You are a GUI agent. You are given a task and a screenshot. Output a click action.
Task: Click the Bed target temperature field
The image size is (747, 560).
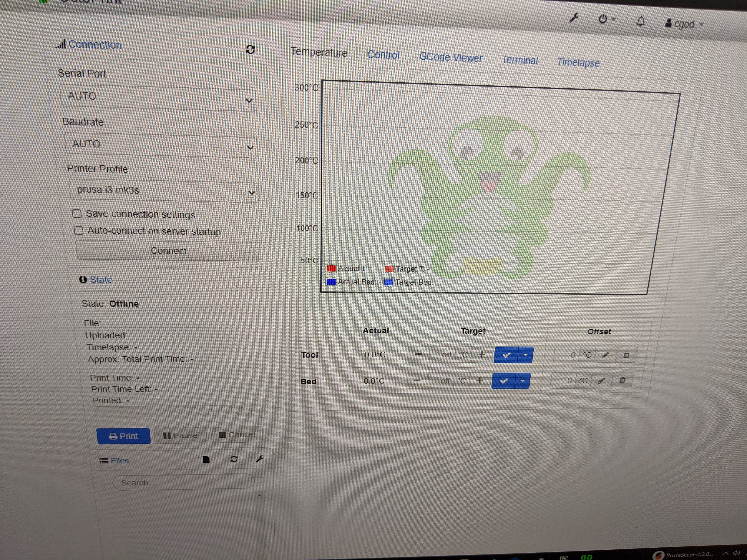pos(441,381)
